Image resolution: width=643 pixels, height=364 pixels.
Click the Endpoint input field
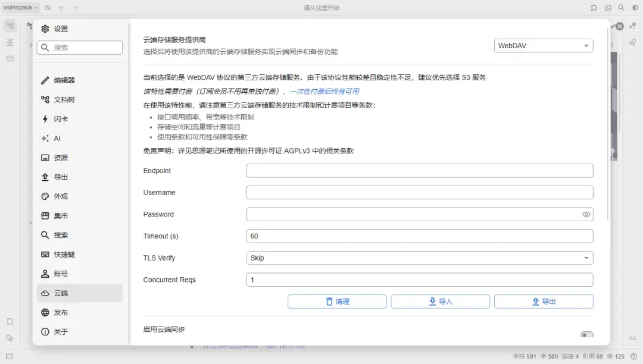(420, 171)
